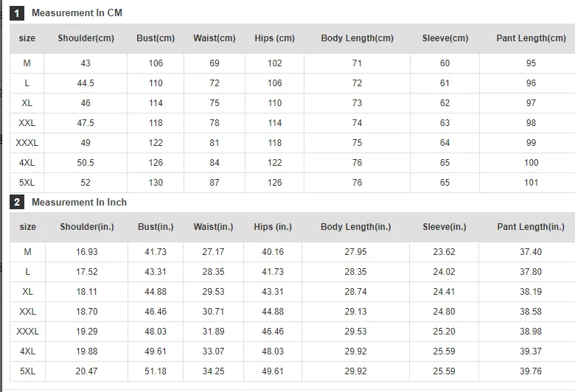Click the 100 pant length value for 4XL
Screen dimensions: 575x392
[531, 163]
